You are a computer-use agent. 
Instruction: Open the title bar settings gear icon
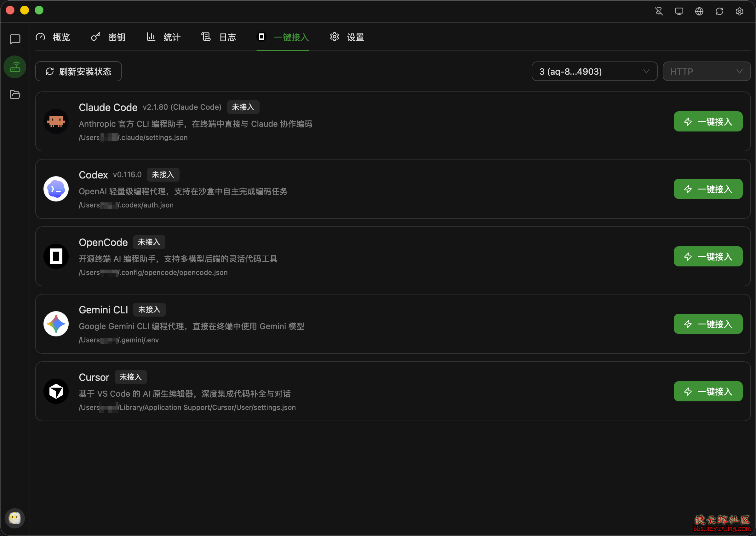(740, 11)
